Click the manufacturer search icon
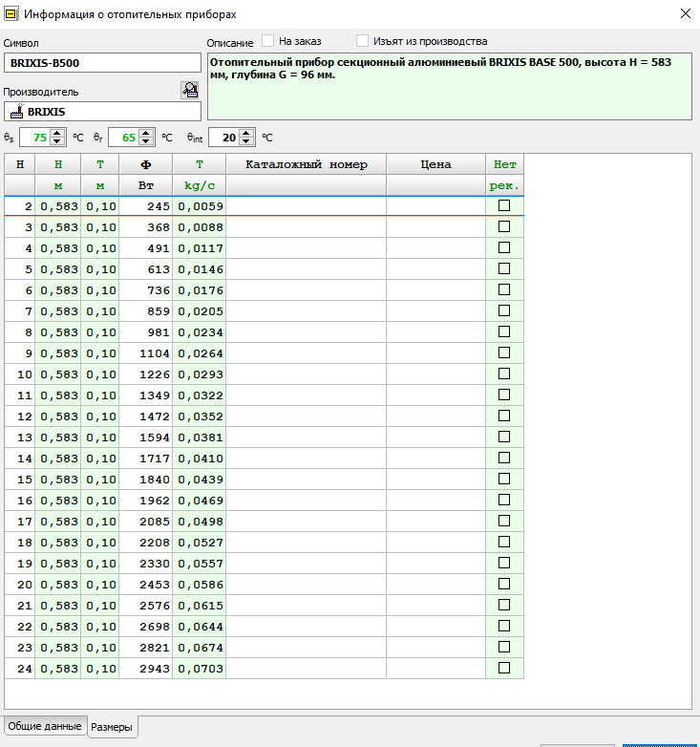Viewport: 700px width, 747px height. tap(189, 90)
